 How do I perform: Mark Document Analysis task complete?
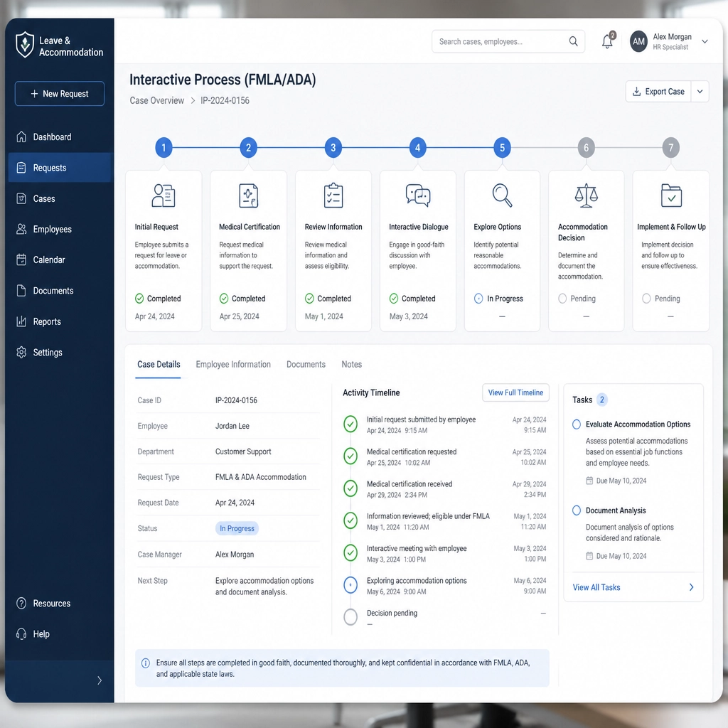click(577, 510)
